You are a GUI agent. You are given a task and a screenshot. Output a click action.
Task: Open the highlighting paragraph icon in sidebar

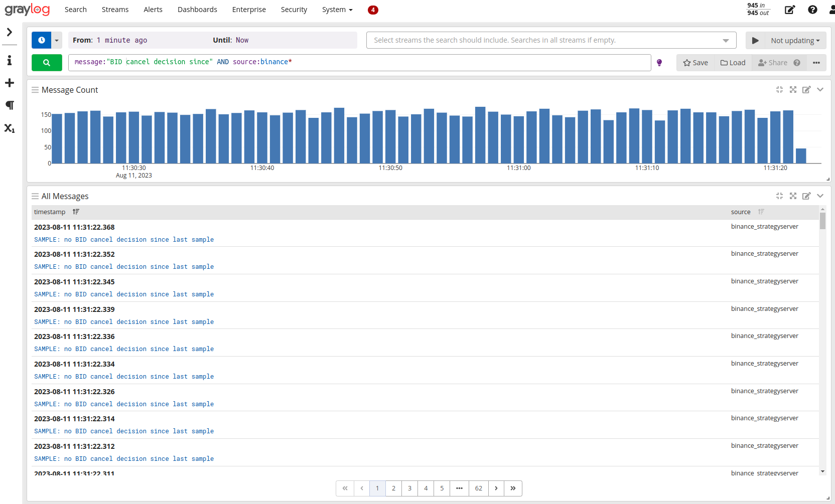[x=10, y=105]
